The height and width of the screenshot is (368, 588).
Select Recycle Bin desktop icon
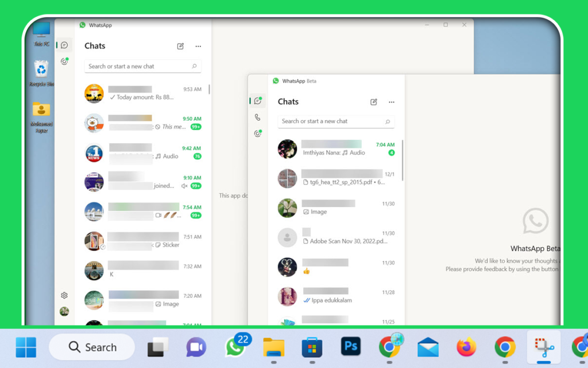pos(41,73)
